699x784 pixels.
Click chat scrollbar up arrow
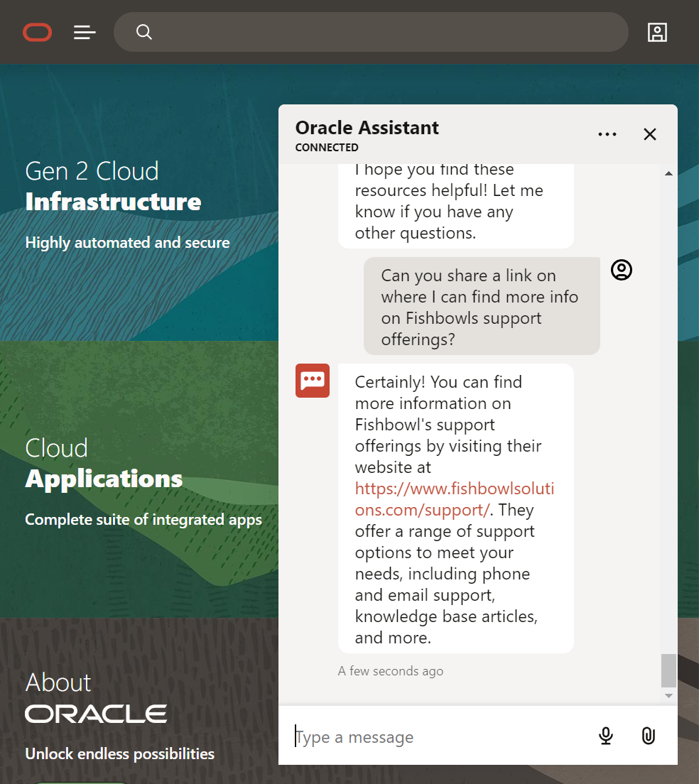pyautogui.click(x=668, y=173)
